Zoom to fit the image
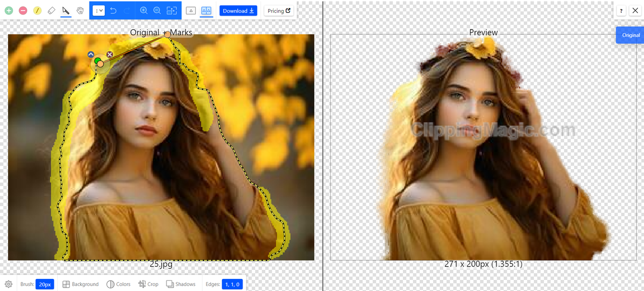This screenshot has width=644, height=291. click(172, 11)
